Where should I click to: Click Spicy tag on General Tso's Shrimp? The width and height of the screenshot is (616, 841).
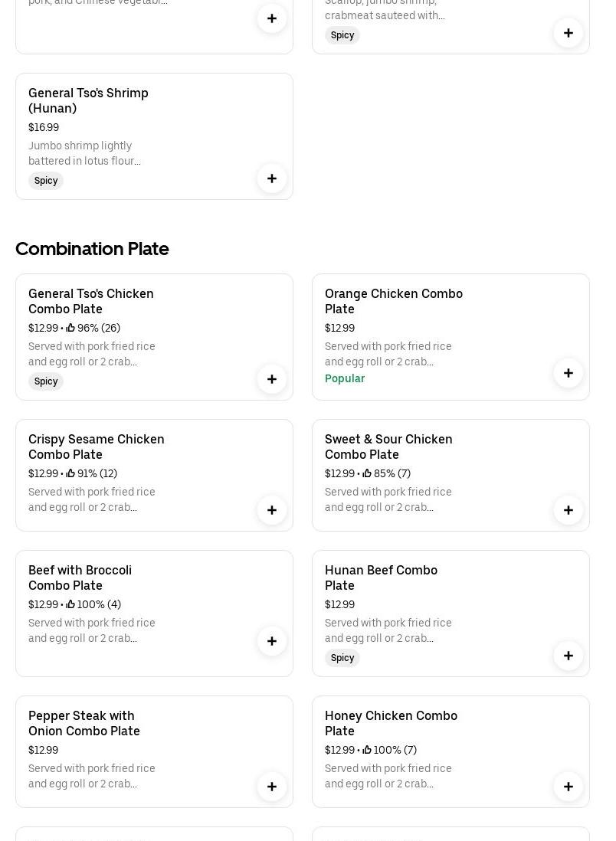click(46, 181)
